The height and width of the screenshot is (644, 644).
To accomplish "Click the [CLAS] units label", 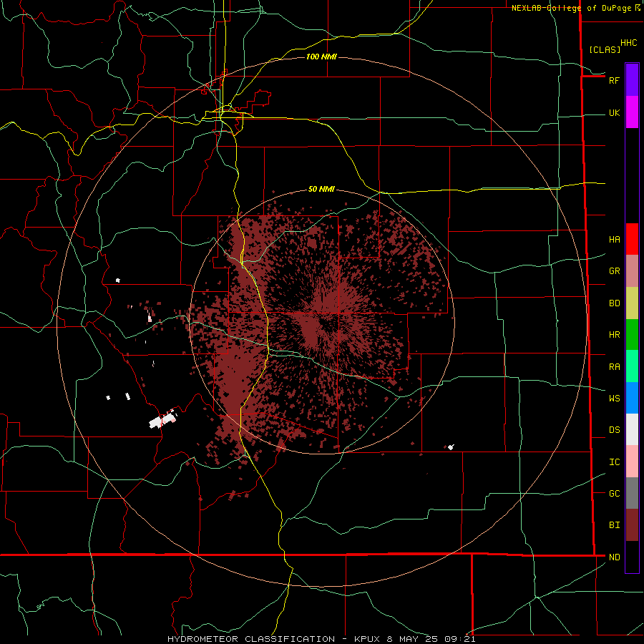I will tap(605, 50).
